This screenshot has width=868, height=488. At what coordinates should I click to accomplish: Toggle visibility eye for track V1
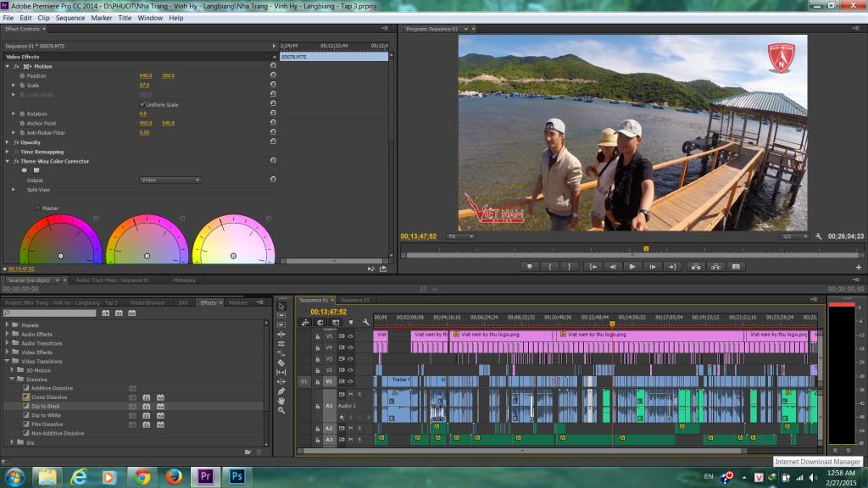[x=350, y=381]
